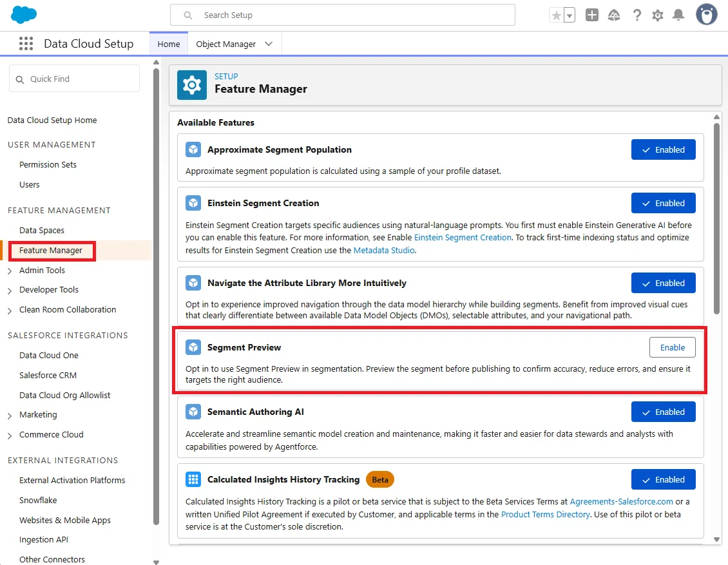The width and height of the screenshot is (728, 565).
Task: Click the Salesforce cloud logo
Action: pyautogui.click(x=24, y=15)
